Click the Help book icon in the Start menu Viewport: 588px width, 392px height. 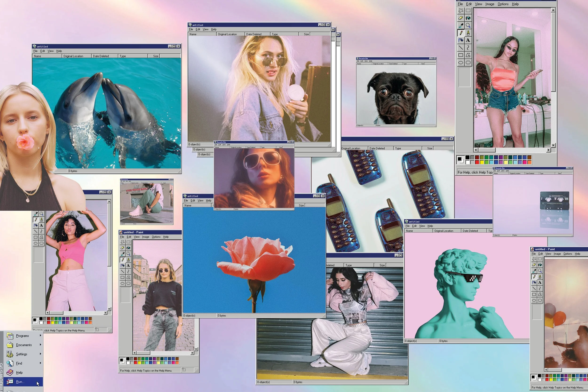point(10,372)
